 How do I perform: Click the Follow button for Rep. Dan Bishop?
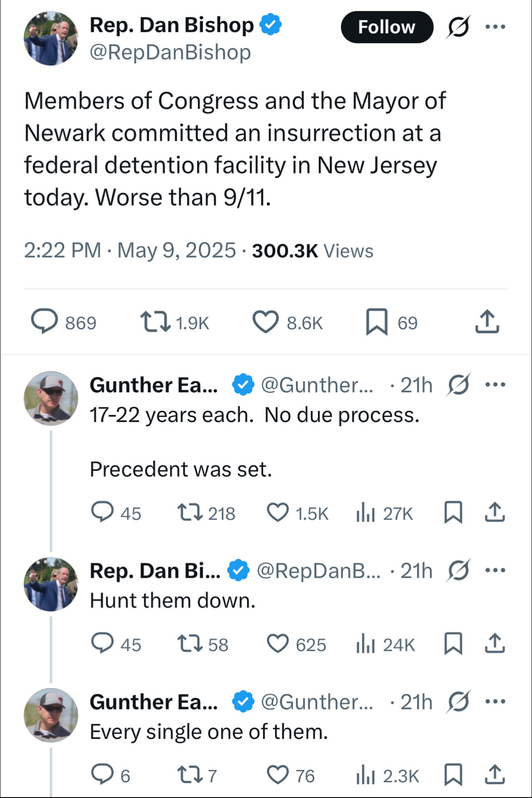coord(387,27)
